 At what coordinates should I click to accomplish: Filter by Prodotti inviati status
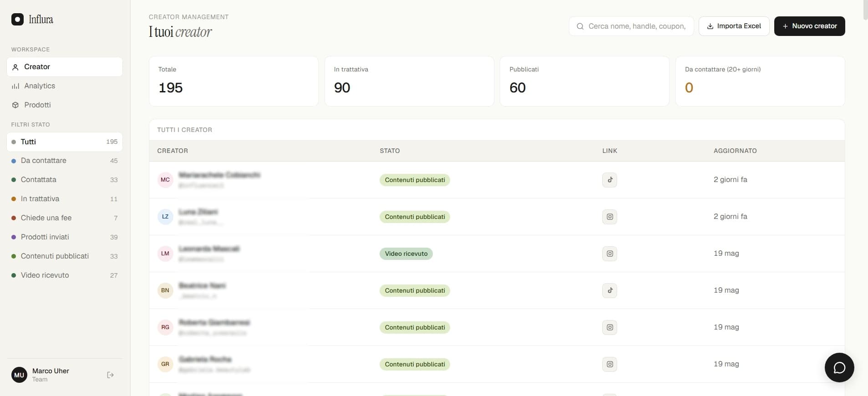[x=65, y=237]
